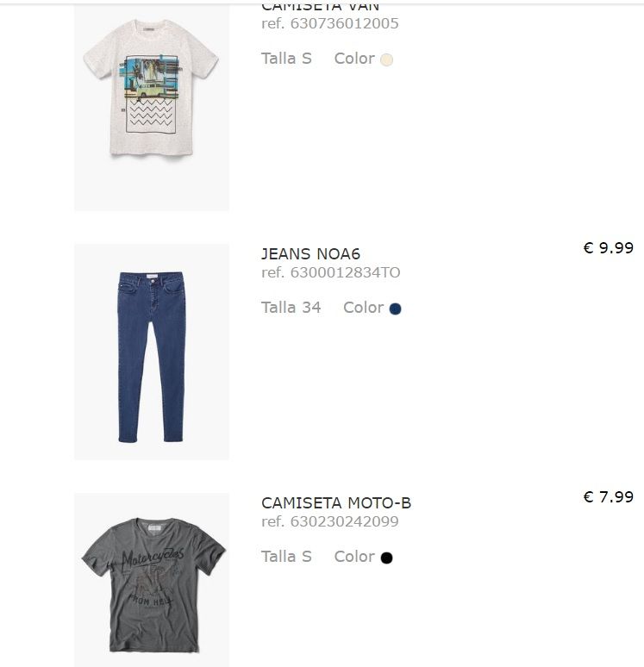The height and width of the screenshot is (667, 644).
Task: Click Talla S for Camiseta Moto-B
Action: click(286, 556)
